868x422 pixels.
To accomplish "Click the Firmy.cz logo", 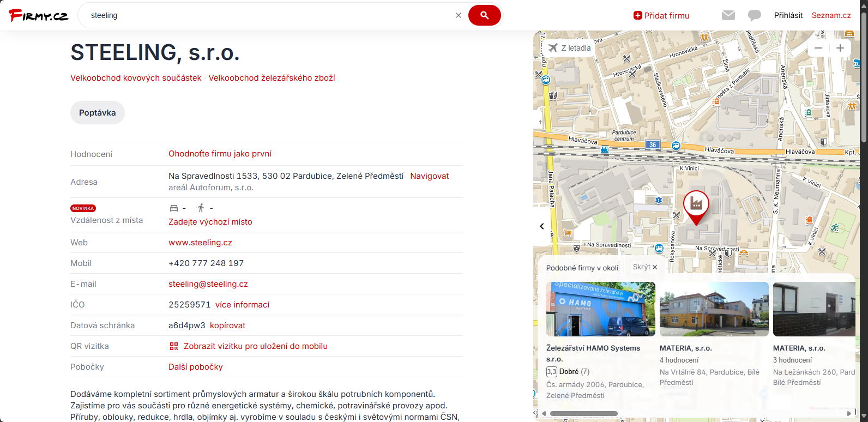I will 39,15.
